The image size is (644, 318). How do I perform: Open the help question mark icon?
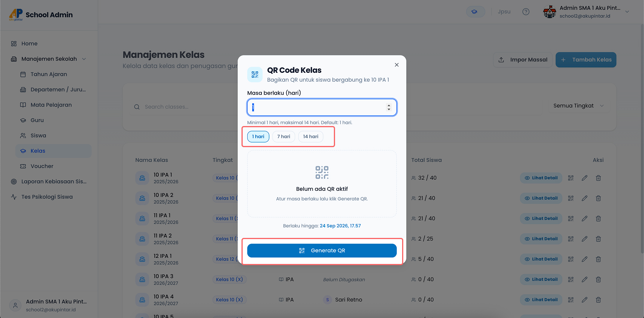pos(526,12)
